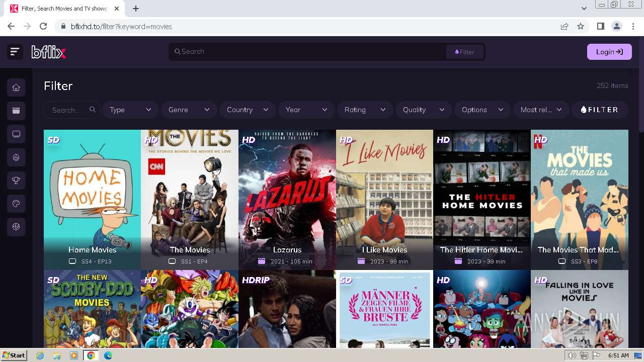Bookmark this page with the star icon
Image resolution: width=644 pixels, height=362 pixels.
click(581, 26)
